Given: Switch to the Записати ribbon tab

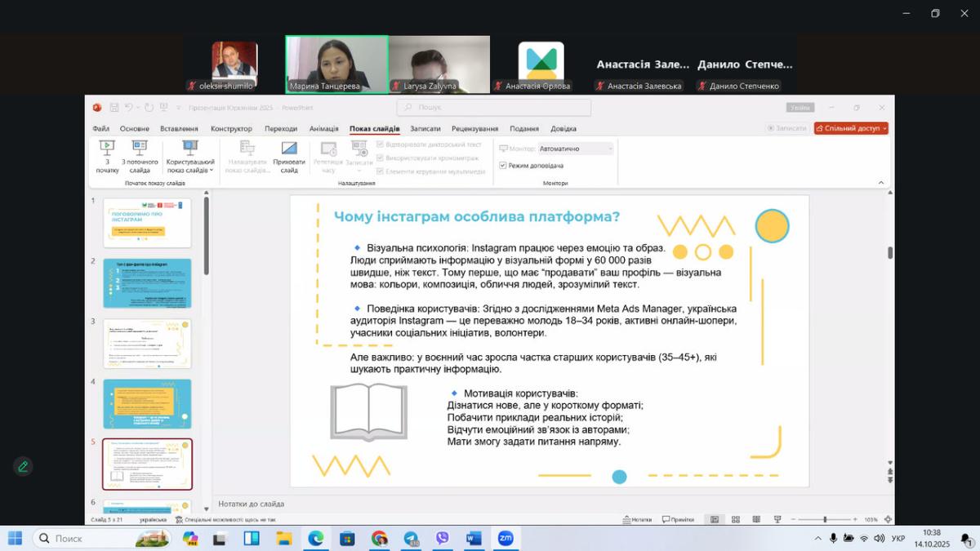Looking at the screenshot, I should [425, 128].
